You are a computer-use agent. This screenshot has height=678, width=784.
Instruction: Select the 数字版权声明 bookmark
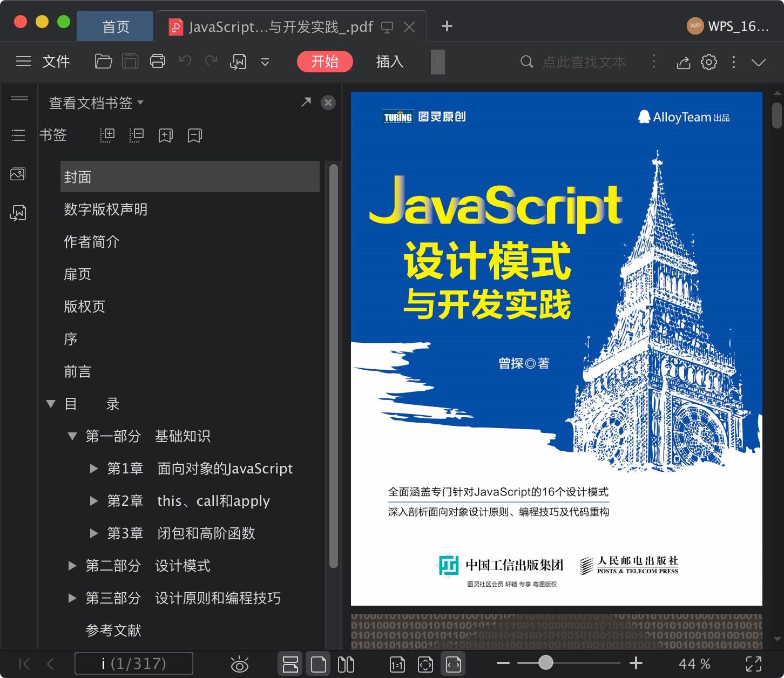pyautogui.click(x=106, y=209)
